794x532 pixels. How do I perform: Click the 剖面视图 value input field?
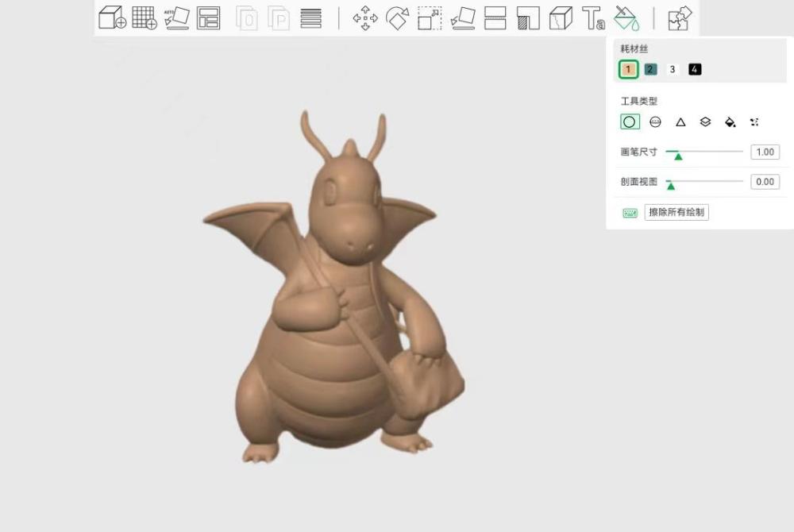(765, 182)
